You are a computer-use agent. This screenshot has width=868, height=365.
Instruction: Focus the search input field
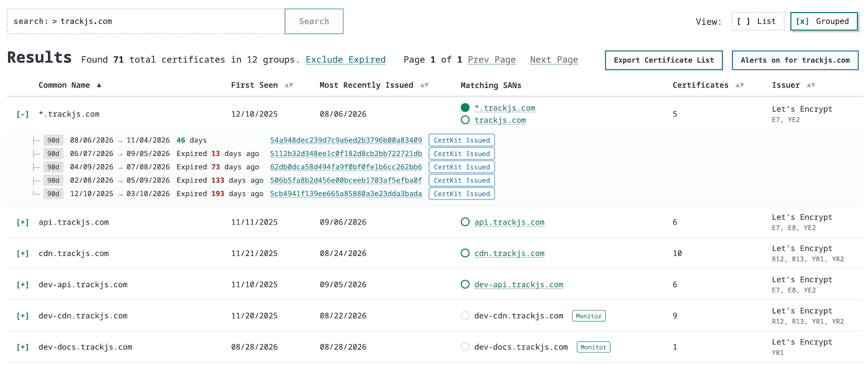(x=146, y=21)
